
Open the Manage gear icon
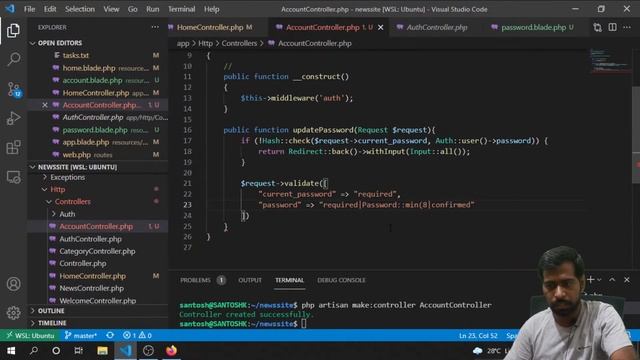point(13,313)
